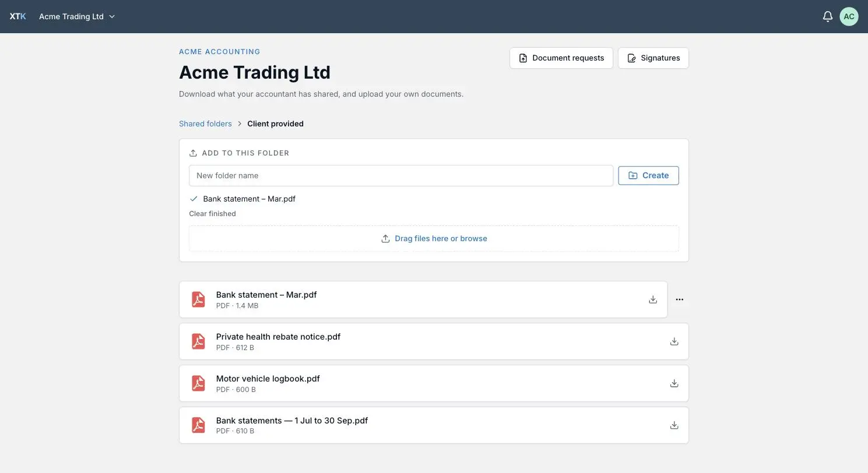868x473 pixels.
Task: Click the PDF · 600 B size label
Action: pos(236,390)
